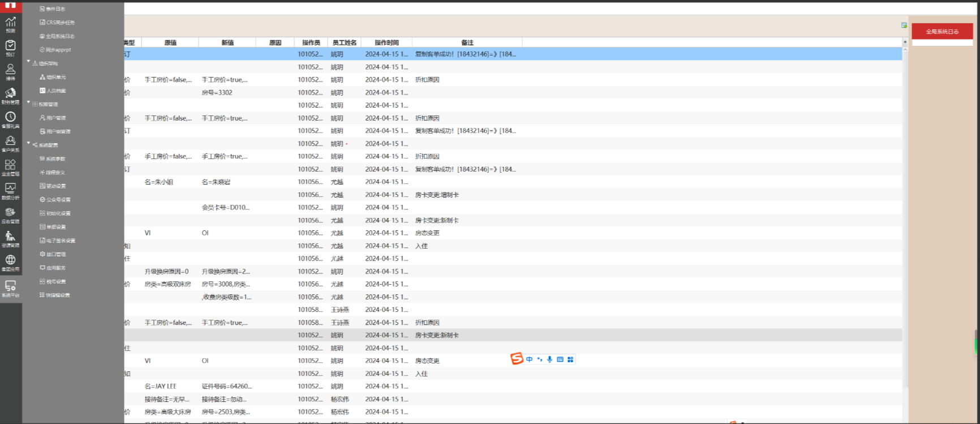Image resolution: width=980 pixels, height=424 pixels.
Task: Open the 预测 forecast sidebar icon
Action: [x=10, y=24]
